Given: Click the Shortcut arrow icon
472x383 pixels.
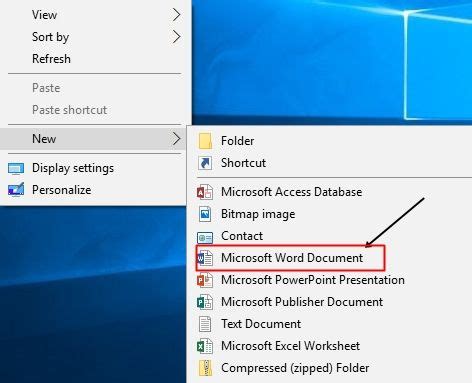Looking at the screenshot, I should 205,163.
